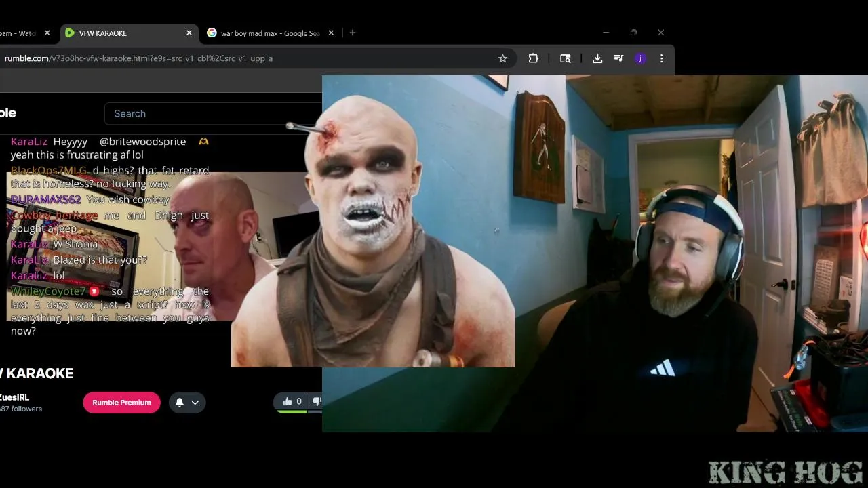The image size is (868, 488).
Task: Close the leftmost partially visible Watch tab
Action: coord(47,33)
